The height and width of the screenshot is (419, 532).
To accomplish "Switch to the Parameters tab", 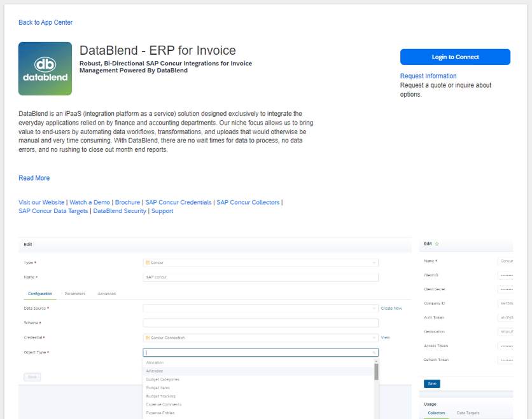I will pos(75,294).
